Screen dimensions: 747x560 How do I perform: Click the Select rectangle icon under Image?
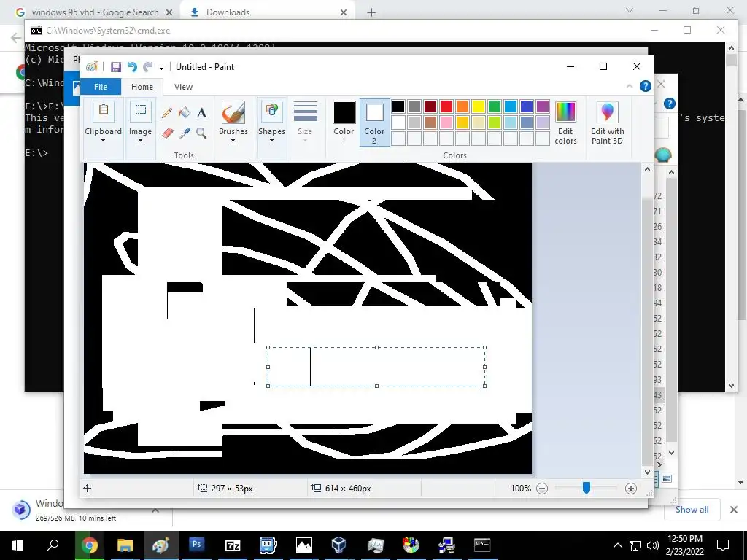[x=141, y=111]
